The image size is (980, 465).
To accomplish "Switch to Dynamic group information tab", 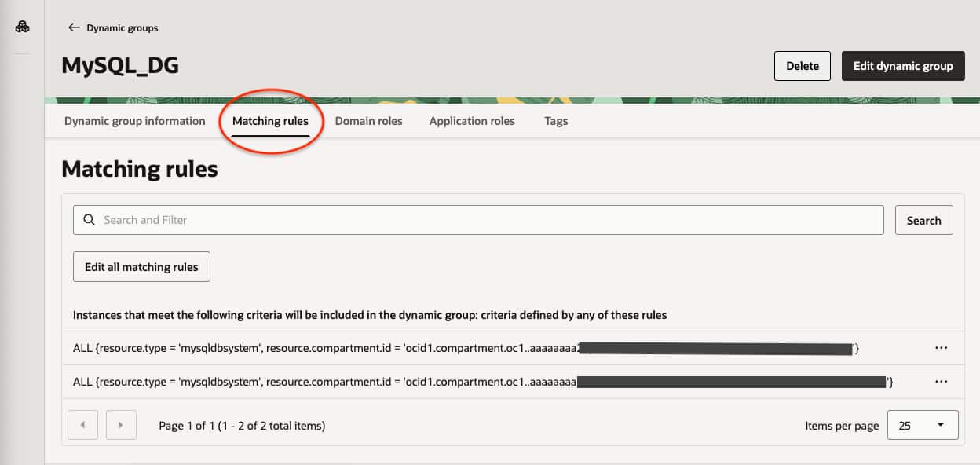I will click(x=135, y=121).
